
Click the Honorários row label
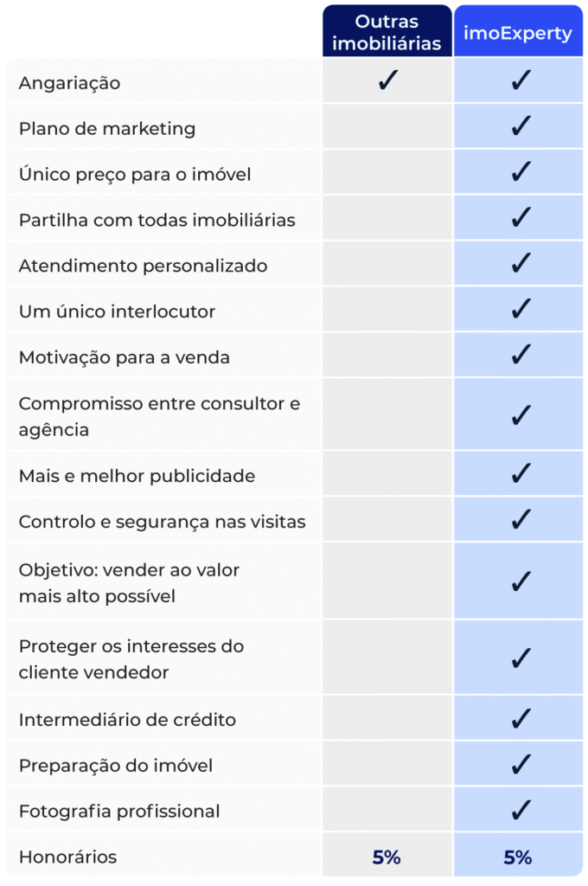pyautogui.click(x=67, y=857)
